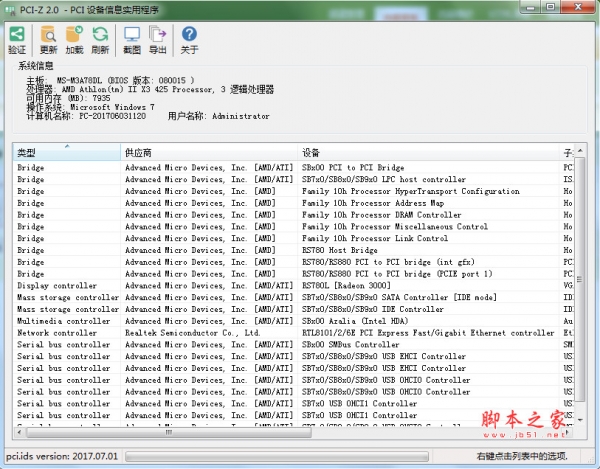This screenshot has height=469, width=600.
Task: Open the 关于 about help icon
Action: click(x=189, y=34)
